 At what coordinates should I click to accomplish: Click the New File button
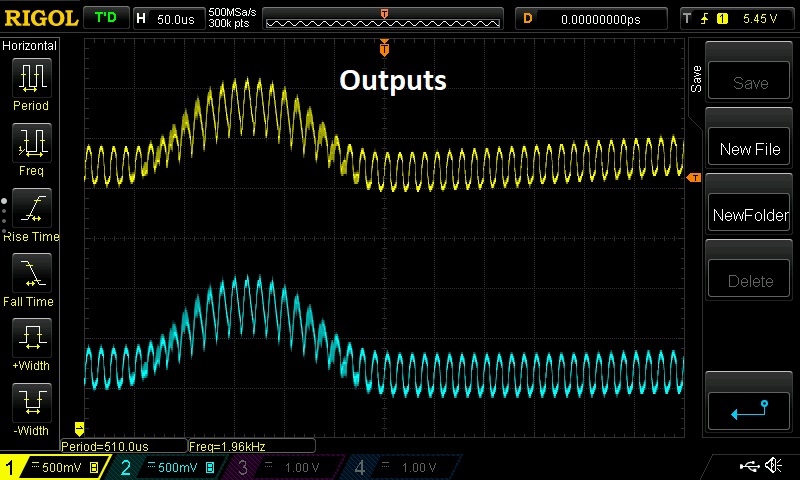coord(749,146)
